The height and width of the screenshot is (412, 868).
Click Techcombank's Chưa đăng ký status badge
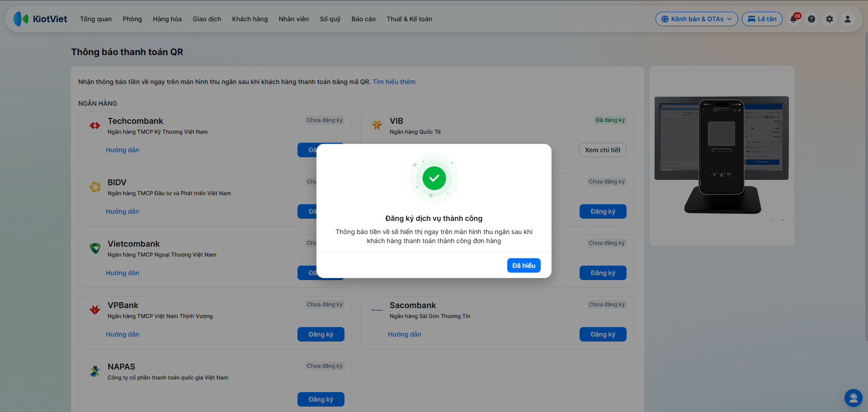coord(325,120)
